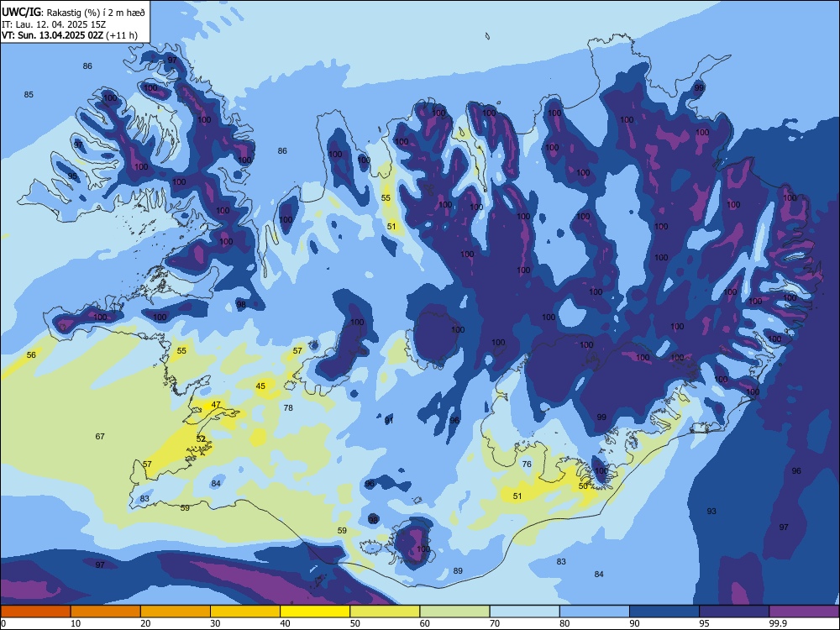
Task: Click the humidity value 45 on the map
Action: coord(260,386)
